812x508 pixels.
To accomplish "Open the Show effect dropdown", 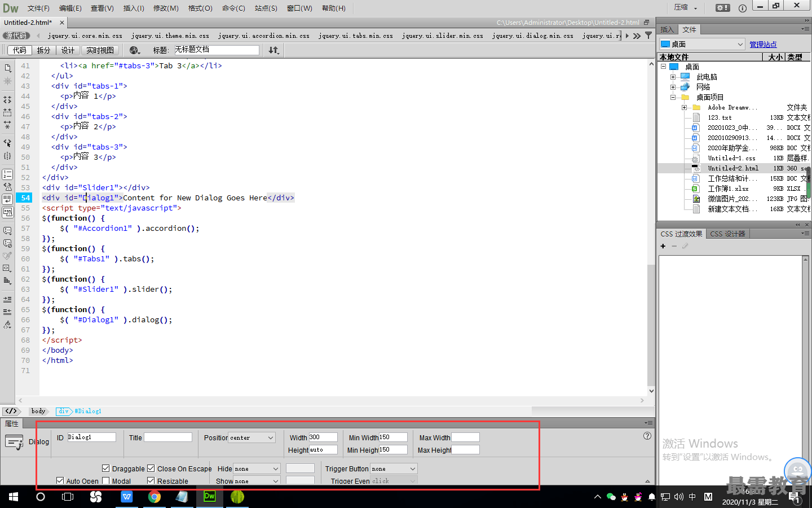I will (x=257, y=481).
